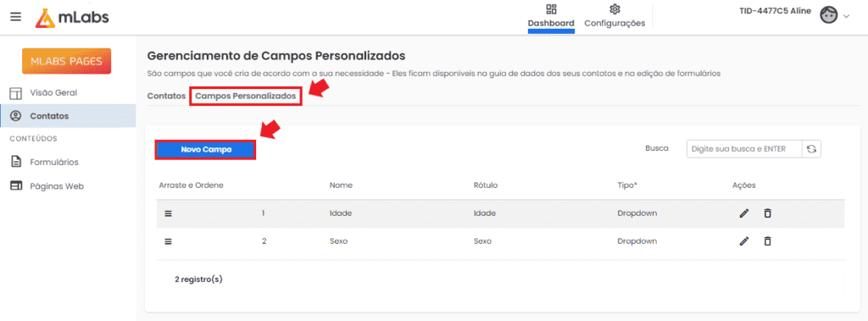This screenshot has width=868, height=321.
Task: Delete the Sexo field
Action: [x=767, y=241]
